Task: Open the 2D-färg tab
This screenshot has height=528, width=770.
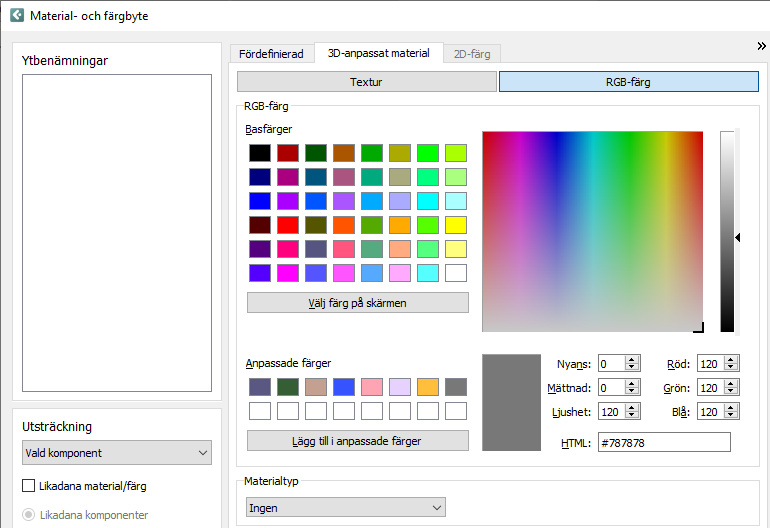Action: coord(472,54)
